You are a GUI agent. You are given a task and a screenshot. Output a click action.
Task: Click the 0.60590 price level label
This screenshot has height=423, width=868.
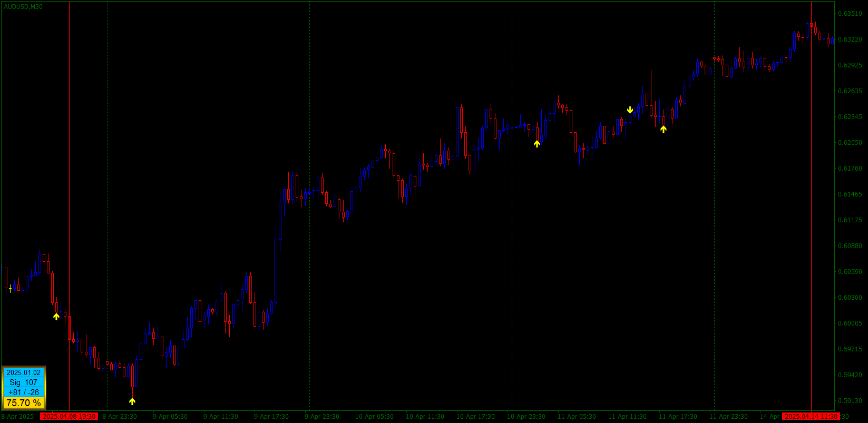(x=850, y=272)
